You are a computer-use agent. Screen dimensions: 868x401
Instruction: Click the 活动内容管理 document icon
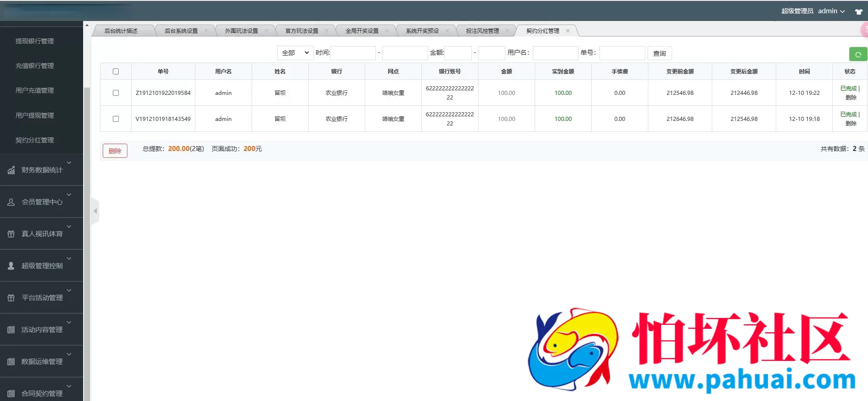tap(11, 329)
